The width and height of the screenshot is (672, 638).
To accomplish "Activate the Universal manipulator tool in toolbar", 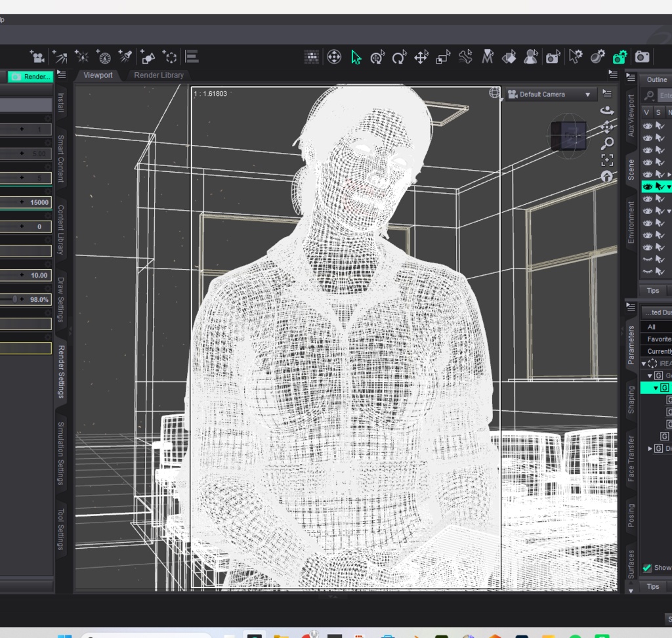I will (377, 57).
